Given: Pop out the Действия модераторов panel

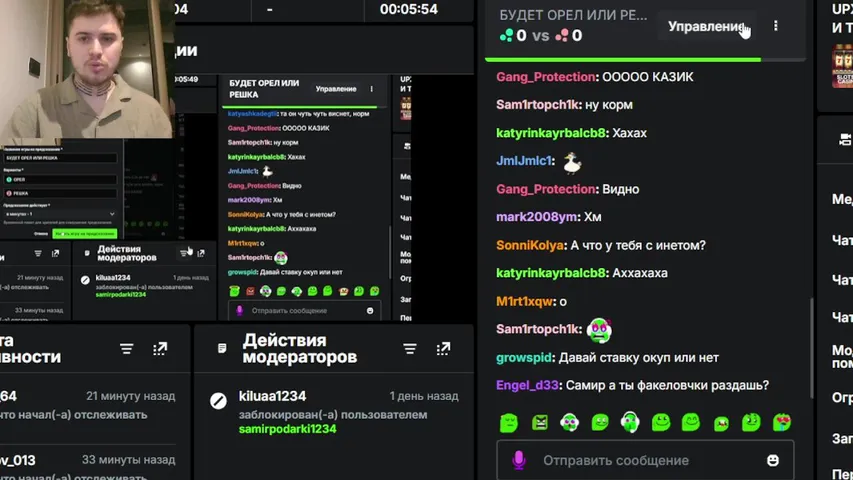Looking at the screenshot, I should click(x=443, y=349).
